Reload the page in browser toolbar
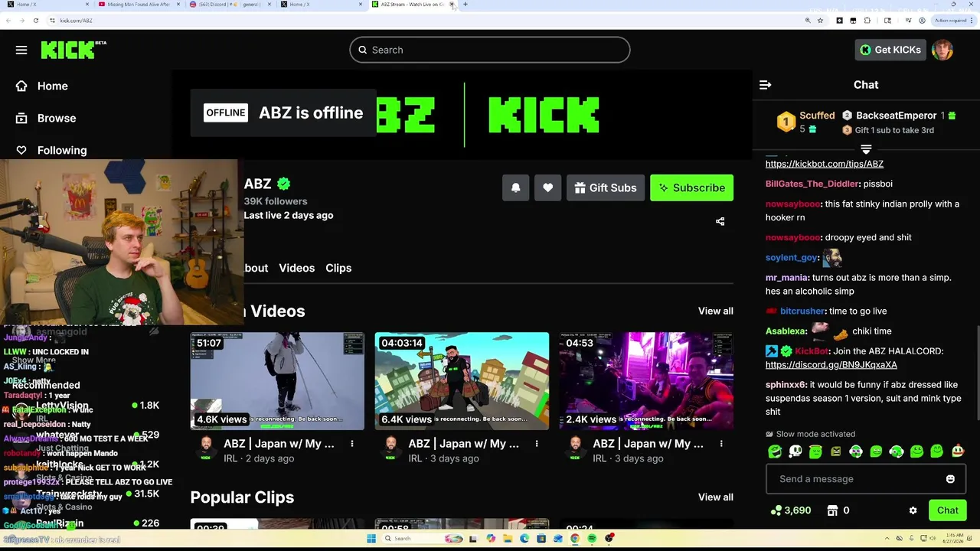 click(x=36, y=21)
